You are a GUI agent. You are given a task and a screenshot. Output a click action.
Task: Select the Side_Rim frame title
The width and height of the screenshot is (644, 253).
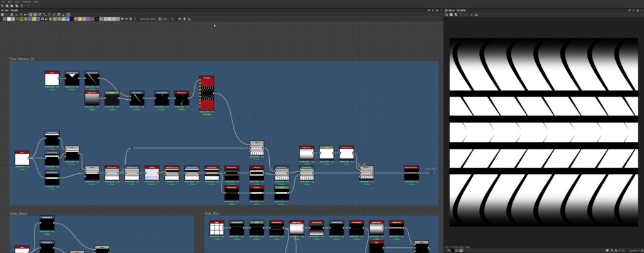tap(212, 213)
